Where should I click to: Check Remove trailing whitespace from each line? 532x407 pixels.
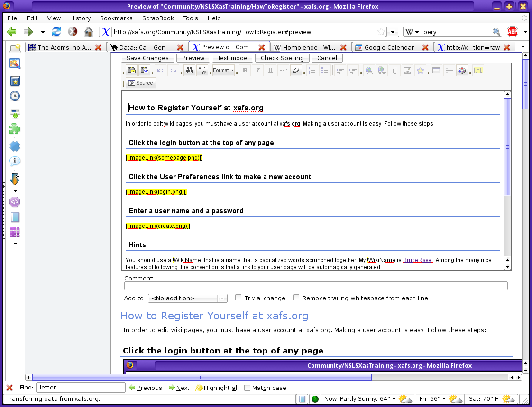click(296, 298)
